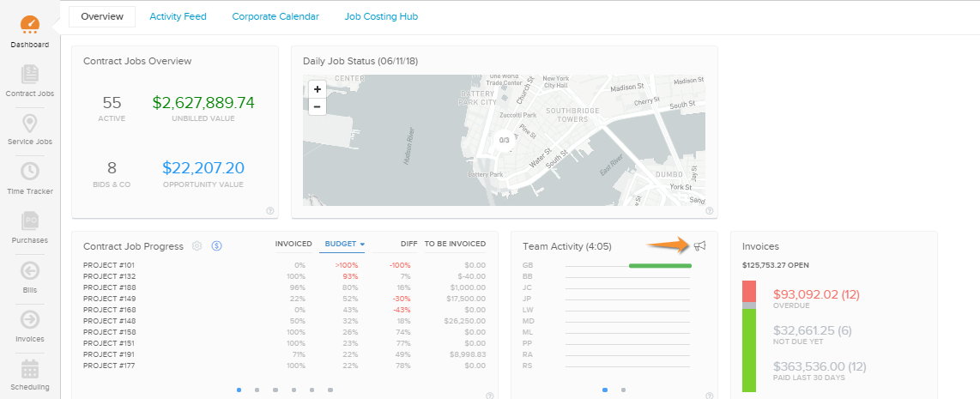
Task: Toggle the dollar sign view in Job Progress
Action: pos(217,246)
